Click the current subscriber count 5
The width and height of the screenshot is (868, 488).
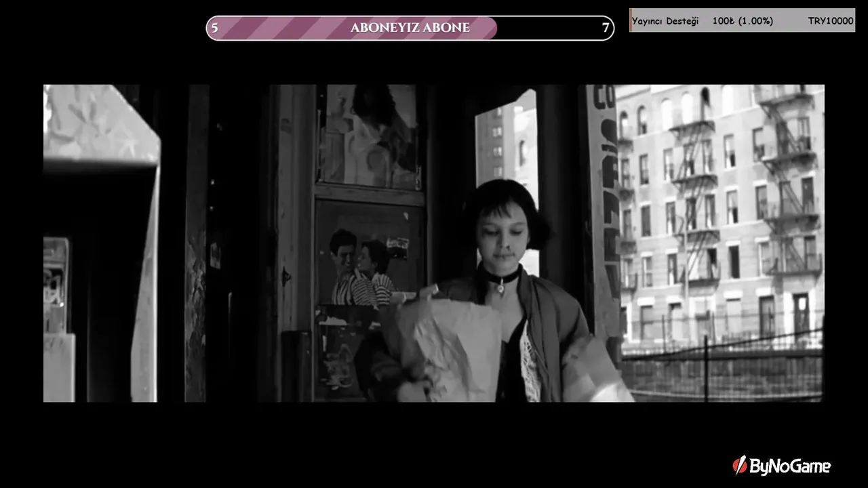(215, 28)
